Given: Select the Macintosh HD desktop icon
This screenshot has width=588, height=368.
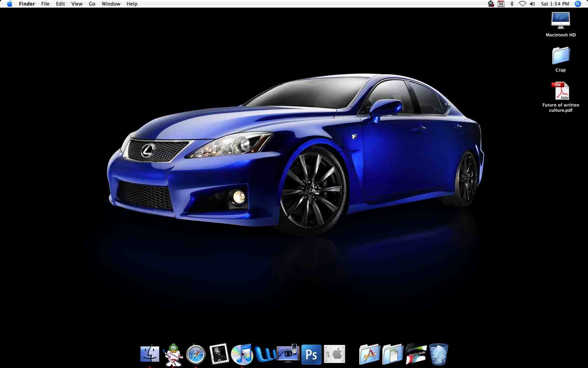Looking at the screenshot, I should coord(561,20).
